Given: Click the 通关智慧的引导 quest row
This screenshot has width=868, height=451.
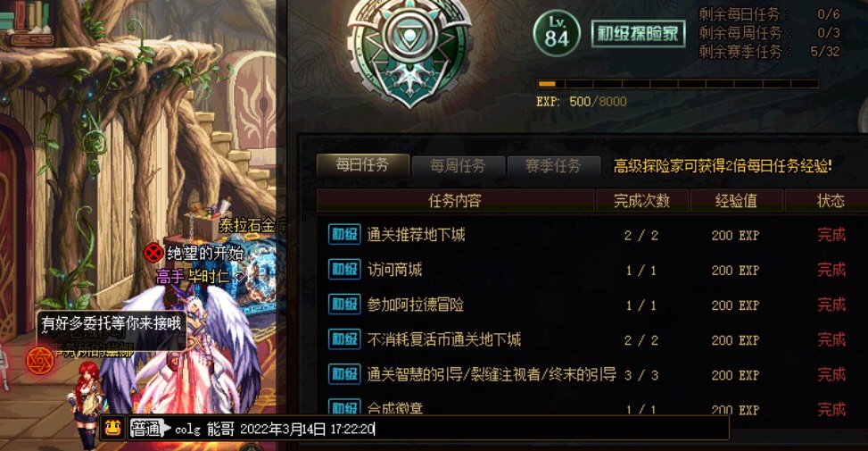Looking at the screenshot, I should tap(591, 374).
